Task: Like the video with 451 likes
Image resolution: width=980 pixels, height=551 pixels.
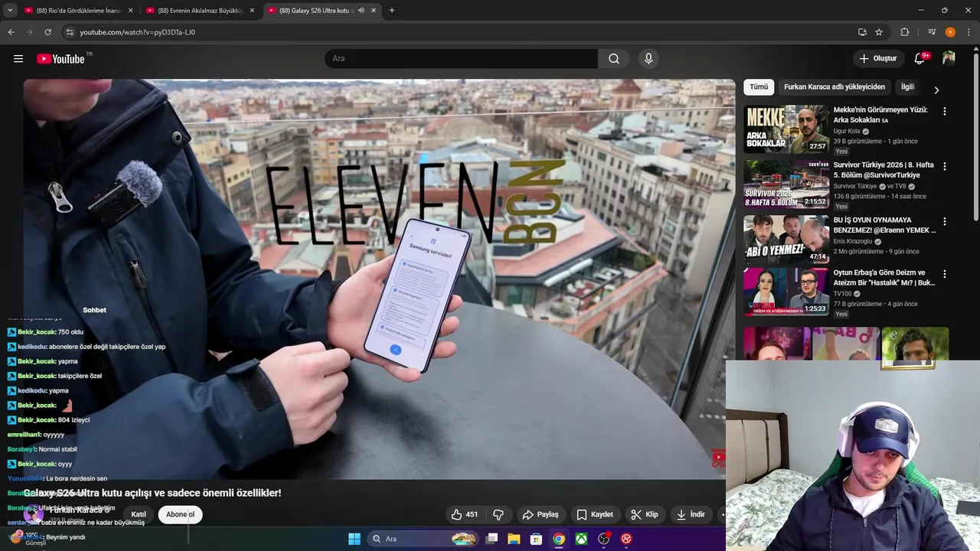Action: (x=465, y=514)
